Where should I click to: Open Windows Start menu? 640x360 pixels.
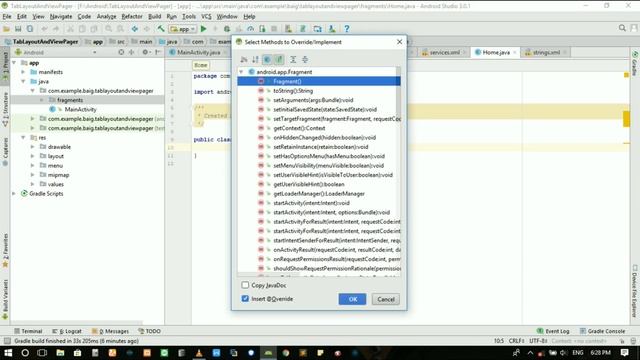[8, 353]
